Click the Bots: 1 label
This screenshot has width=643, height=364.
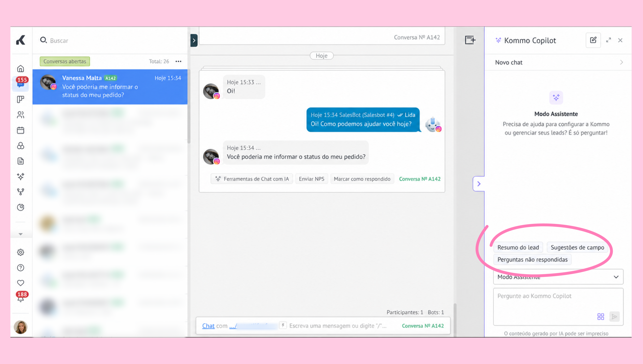pyautogui.click(x=436, y=312)
